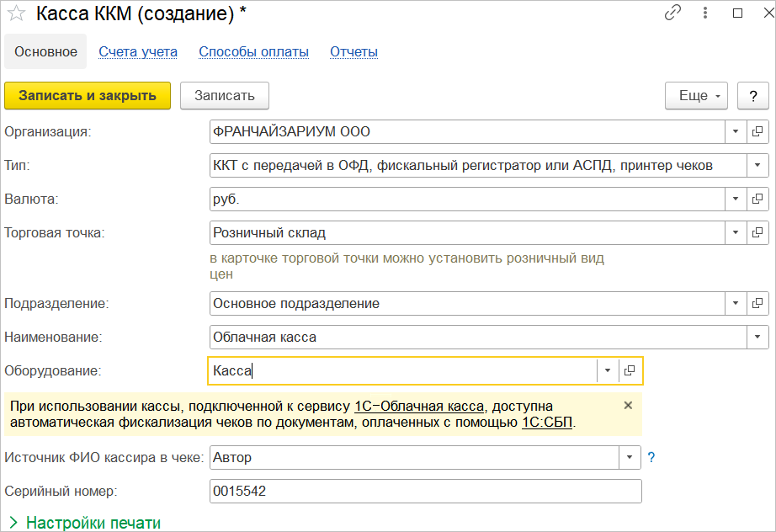Switch to the Счета учета tab
Screen dimensions: 776x532
coord(138,52)
